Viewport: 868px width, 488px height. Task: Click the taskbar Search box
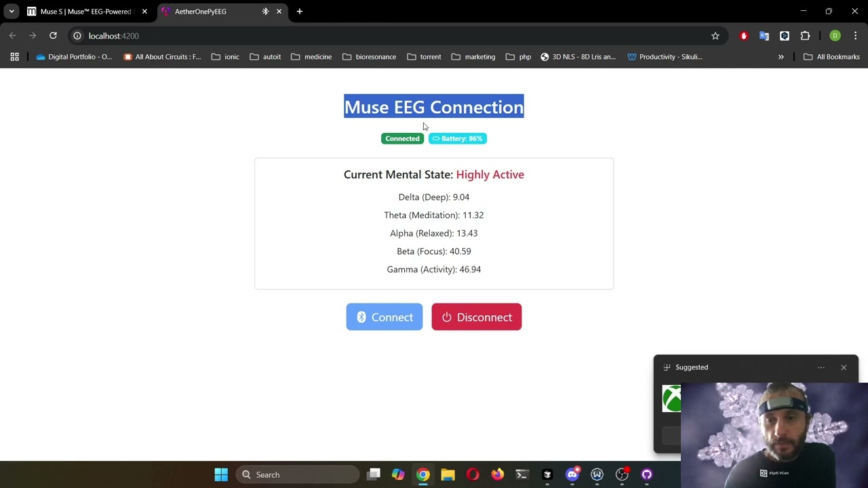pyautogui.click(x=297, y=474)
